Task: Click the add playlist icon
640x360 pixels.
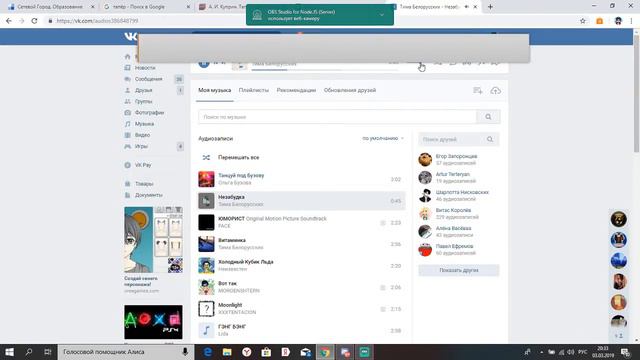Action: [478, 91]
